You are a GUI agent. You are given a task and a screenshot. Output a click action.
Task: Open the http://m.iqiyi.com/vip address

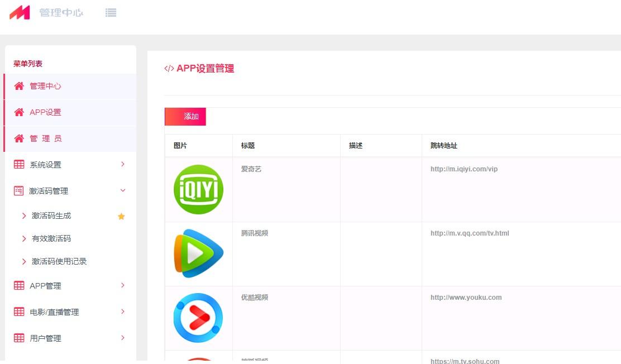pyautogui.click(x=464, y=169)
